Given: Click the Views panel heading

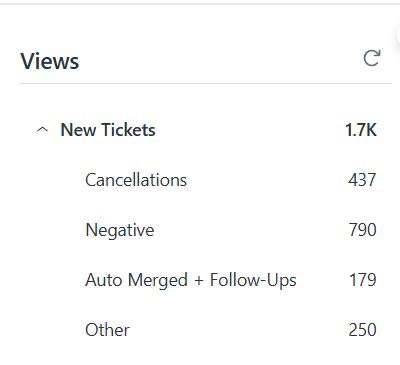Looking at the screenshot, I should 50,61.
